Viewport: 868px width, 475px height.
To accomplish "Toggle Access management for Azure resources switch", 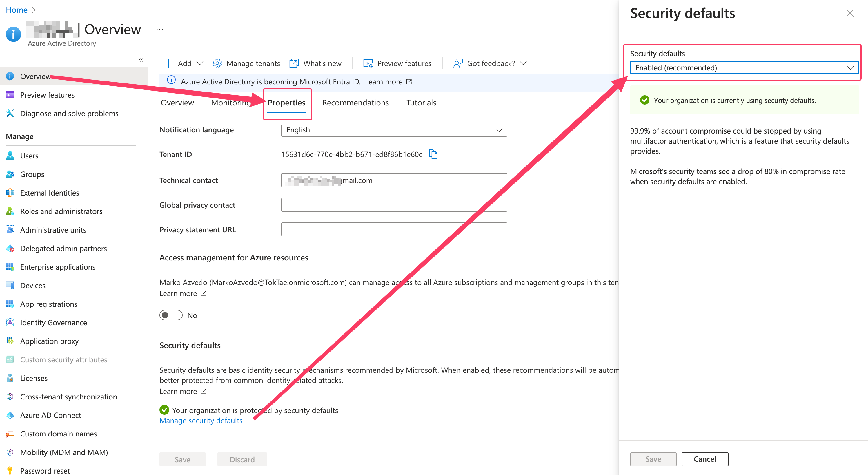I will tap(171, 315).
